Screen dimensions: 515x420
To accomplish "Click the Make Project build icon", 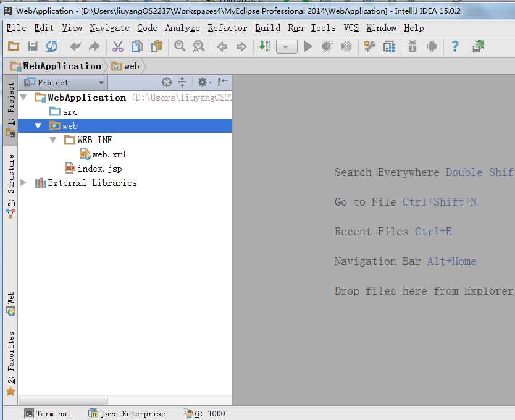I will [265, 46].
